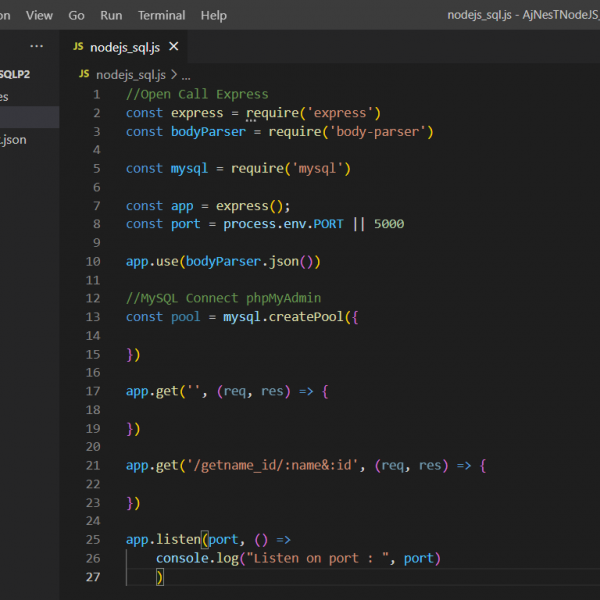Open the Explorer more actions ellipsis

(37, 47)
